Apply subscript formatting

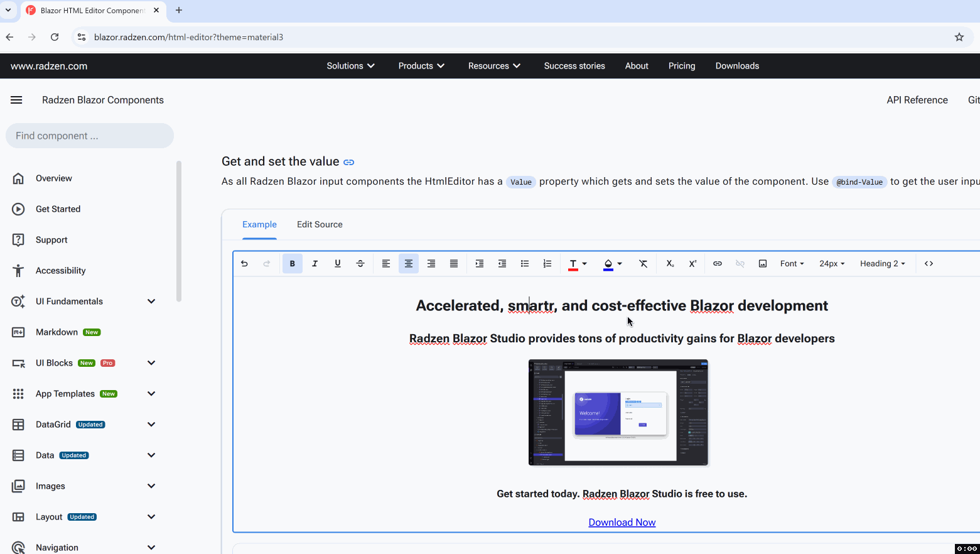pos(670,264)
